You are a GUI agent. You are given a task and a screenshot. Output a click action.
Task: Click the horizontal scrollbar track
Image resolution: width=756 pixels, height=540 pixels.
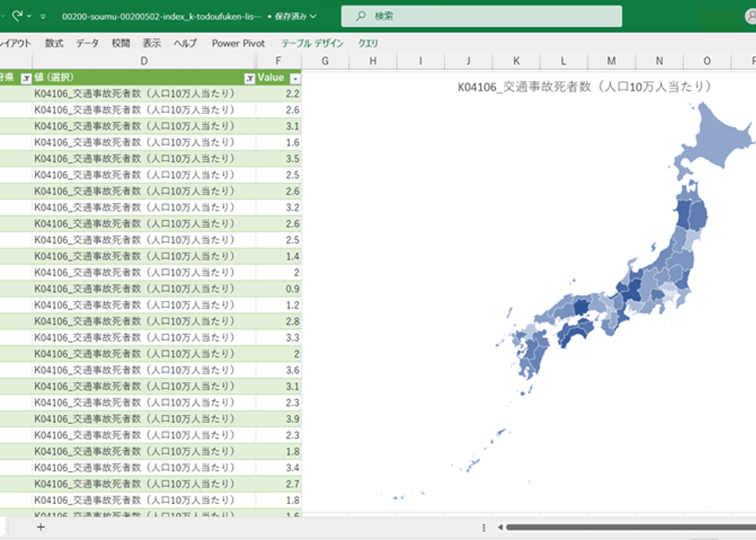[631, 528]
